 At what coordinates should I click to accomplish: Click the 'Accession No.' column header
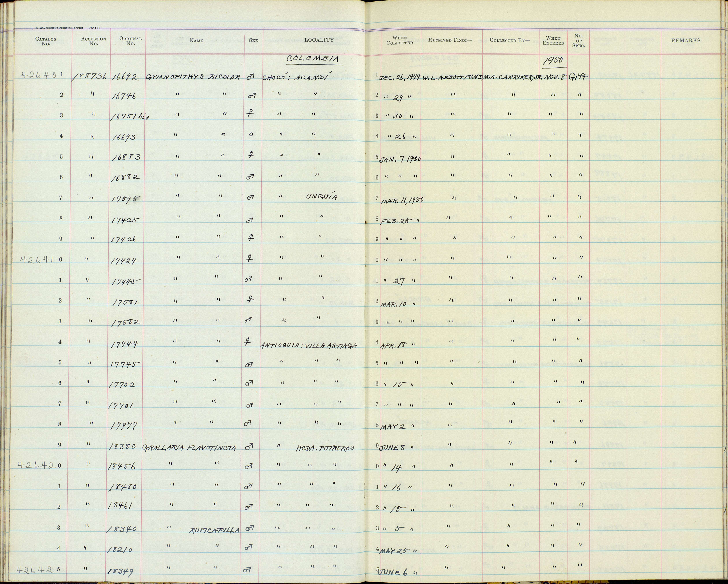pos(94,41)
